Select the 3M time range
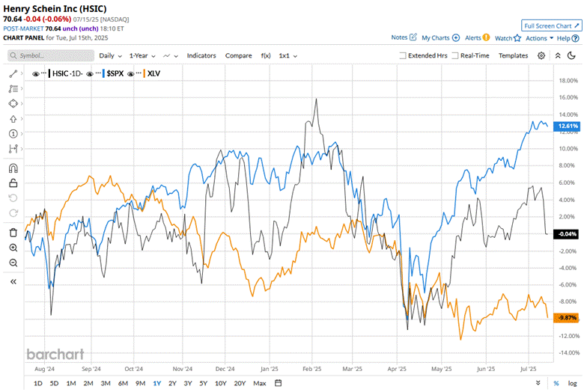This screenshot has height=392, width=584. point(106,383)
